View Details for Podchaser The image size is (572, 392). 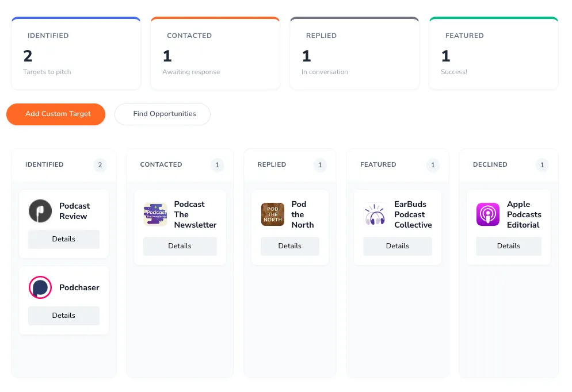[64, 316]
